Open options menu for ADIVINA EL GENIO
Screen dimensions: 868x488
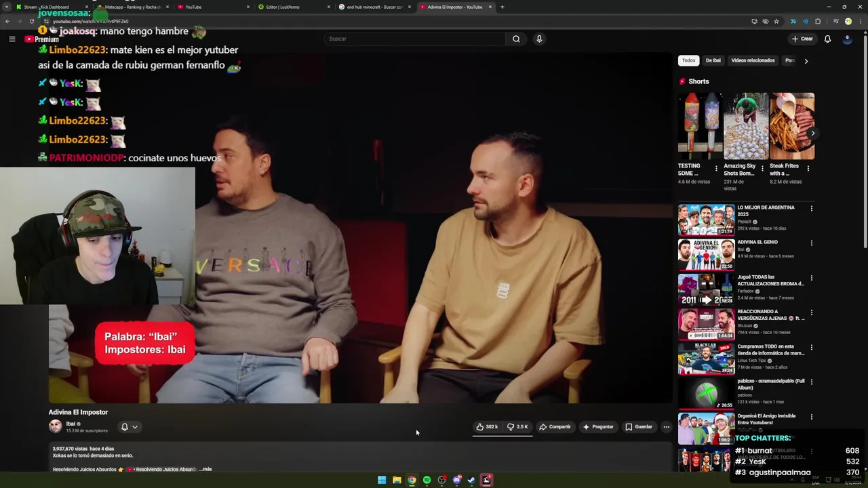[x=811, y=243]
